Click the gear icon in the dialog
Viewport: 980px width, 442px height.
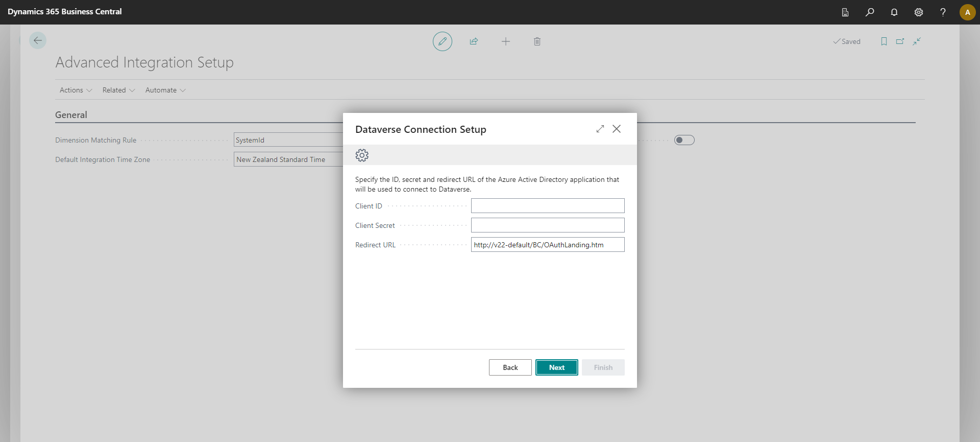(362, 155)
